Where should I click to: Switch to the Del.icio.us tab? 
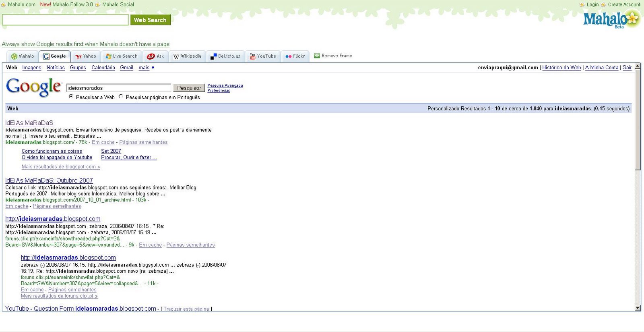tap(225, 56)
